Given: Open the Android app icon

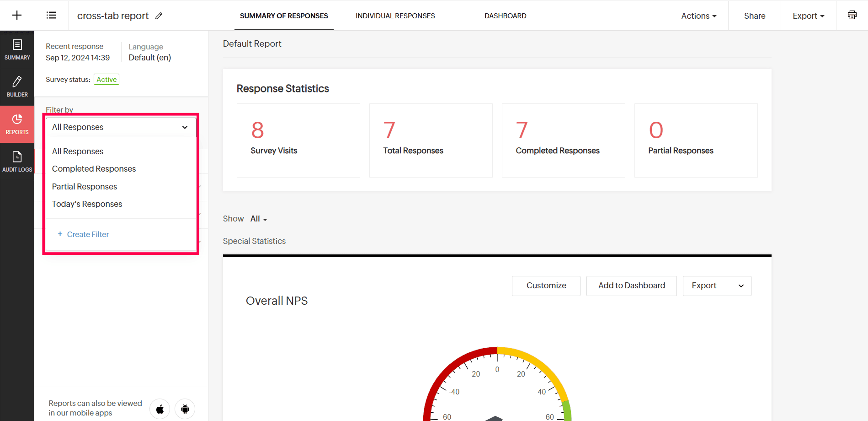Looking at the screenshot, I should click(x=185, y=409).
